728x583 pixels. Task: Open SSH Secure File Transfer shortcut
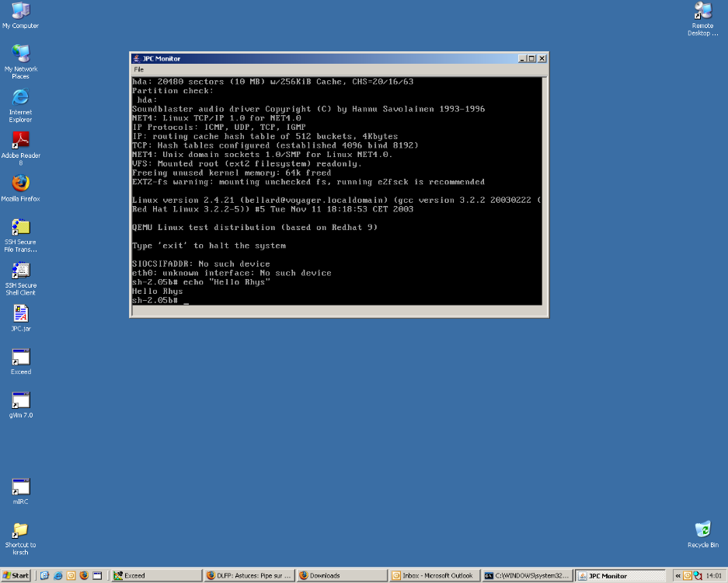[20, 228]
